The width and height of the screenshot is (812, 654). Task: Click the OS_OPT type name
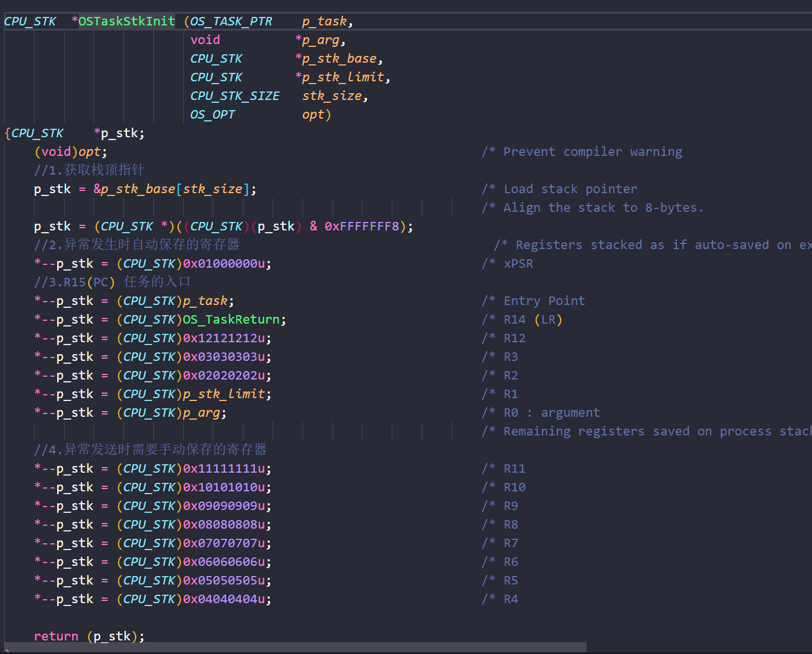click(212, 115)
